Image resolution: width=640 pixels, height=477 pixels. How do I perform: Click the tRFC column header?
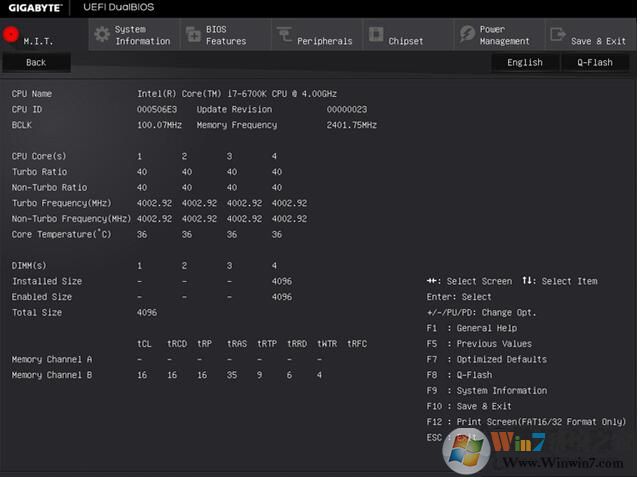[357, 344]
